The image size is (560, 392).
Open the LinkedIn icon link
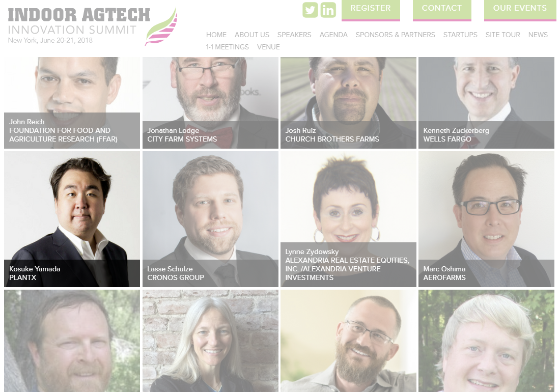(x=328, y=10)
